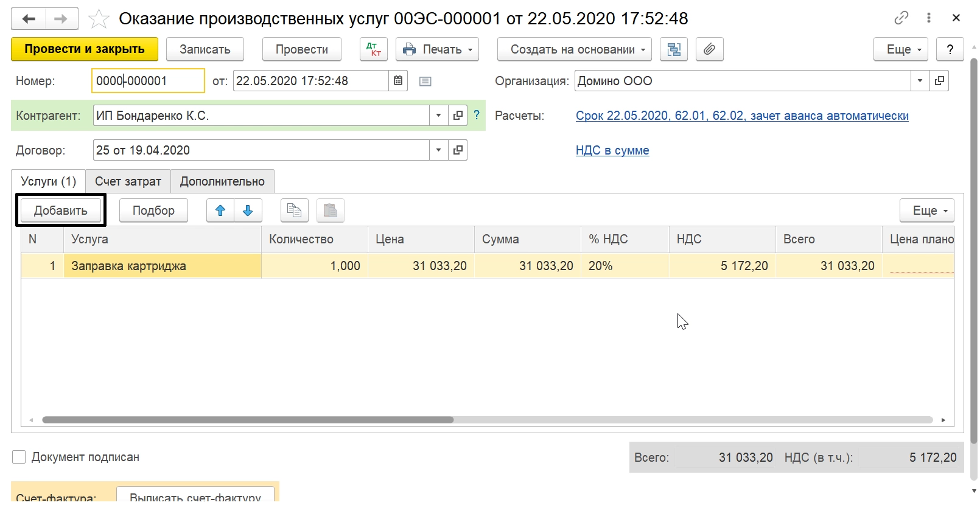
Task: Paste rows into Услуги table
Action: tap(331, 211)
